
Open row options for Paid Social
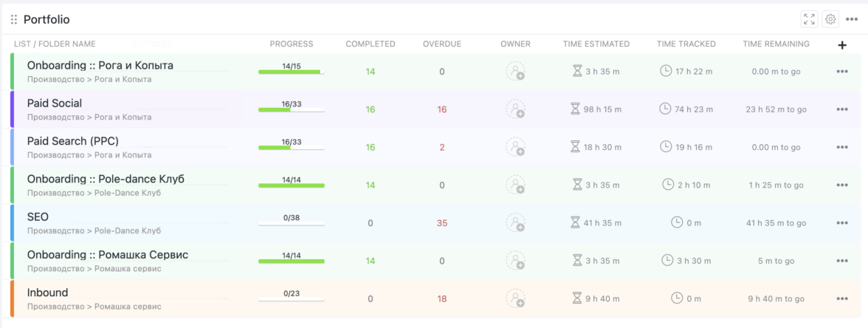coord(842,109)
